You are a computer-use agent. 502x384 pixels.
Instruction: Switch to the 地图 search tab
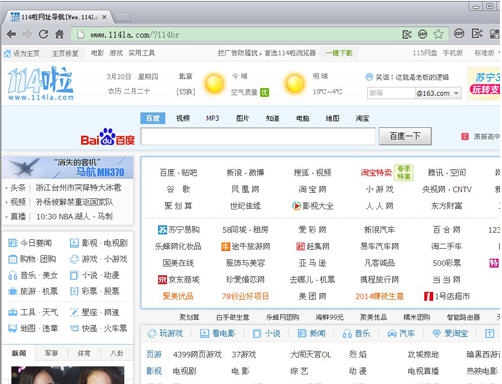click(x=332, y=118)
